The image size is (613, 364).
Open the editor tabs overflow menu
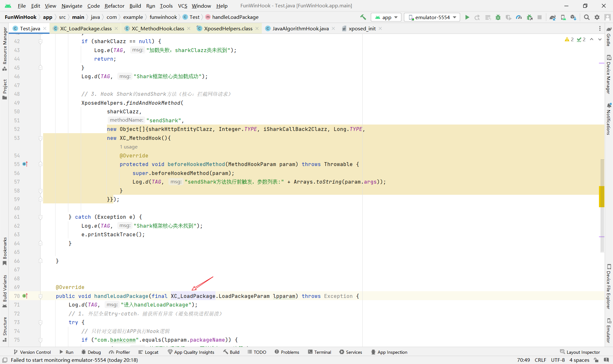click(x=600, y=28)
